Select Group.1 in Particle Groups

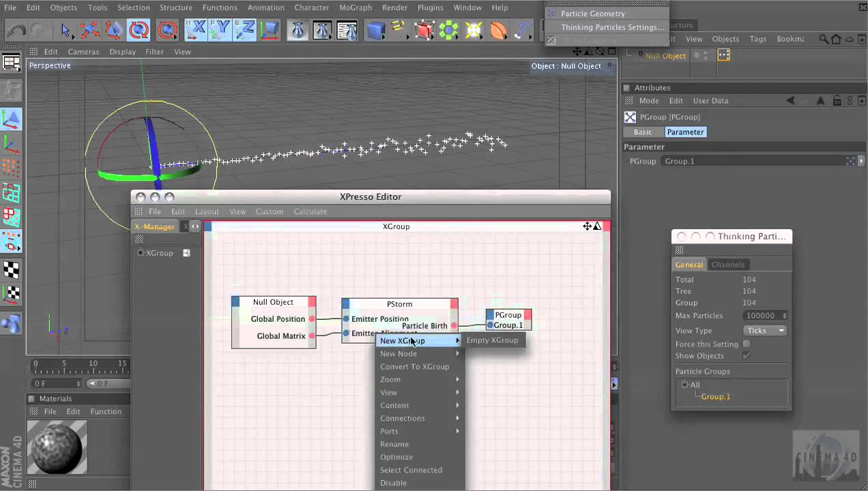click(716, 397)
